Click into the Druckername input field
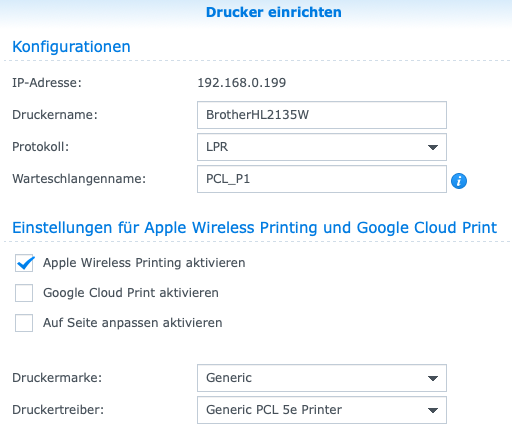This screenshot has width=512, height=440. 322,115
